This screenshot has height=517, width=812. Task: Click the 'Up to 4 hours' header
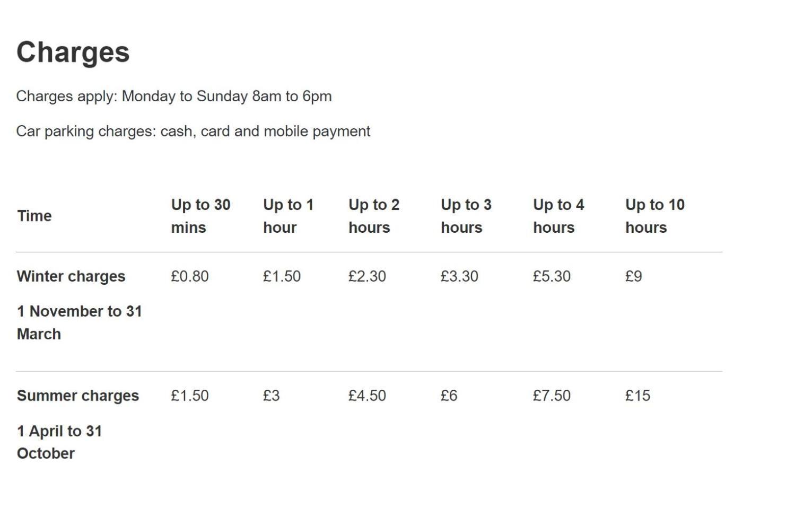558,216
